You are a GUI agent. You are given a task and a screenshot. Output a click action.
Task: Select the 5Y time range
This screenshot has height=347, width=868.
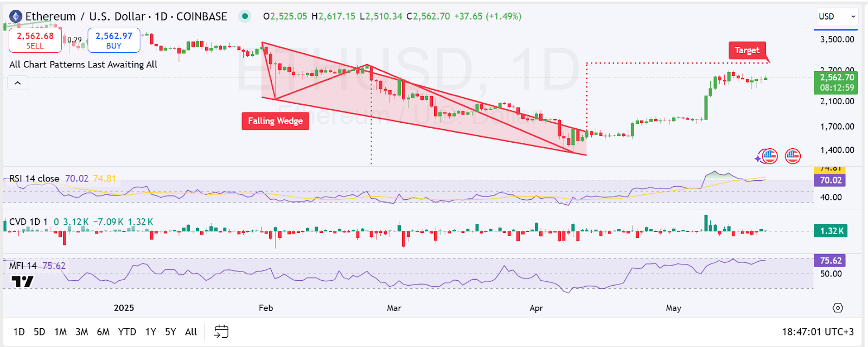[x=170, y=332]
